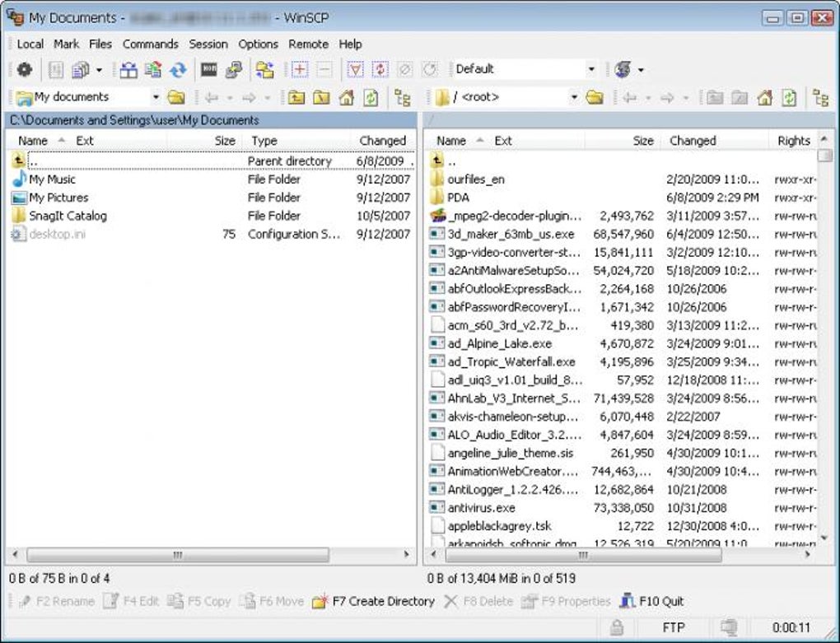
Task: Open remote directory folder icon beside root
Action: tap(594, 97)
